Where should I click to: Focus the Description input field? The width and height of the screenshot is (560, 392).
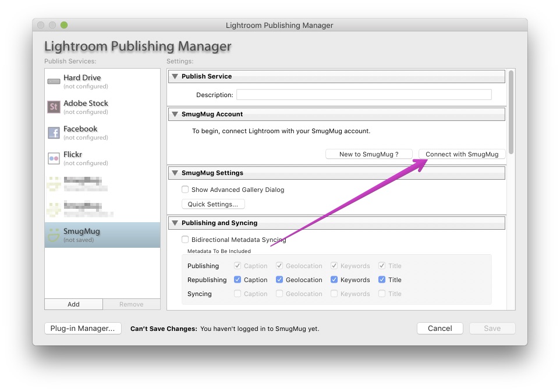click(364, 95)
